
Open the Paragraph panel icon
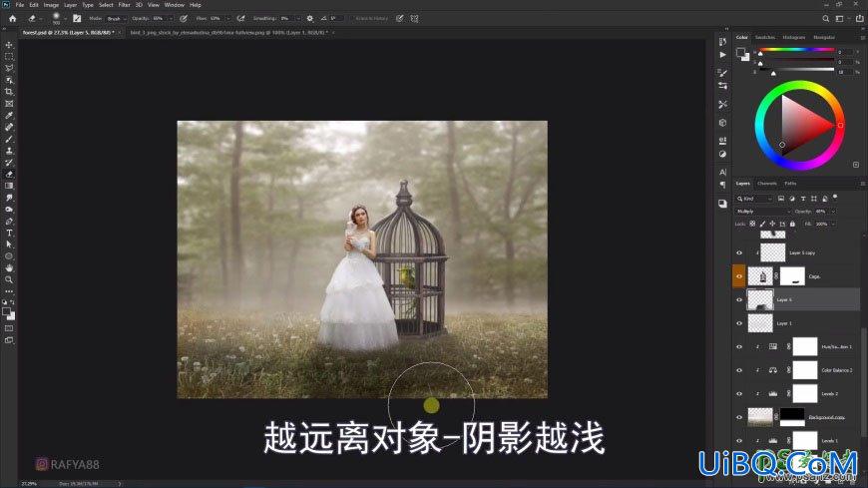(x=722, y=185)
